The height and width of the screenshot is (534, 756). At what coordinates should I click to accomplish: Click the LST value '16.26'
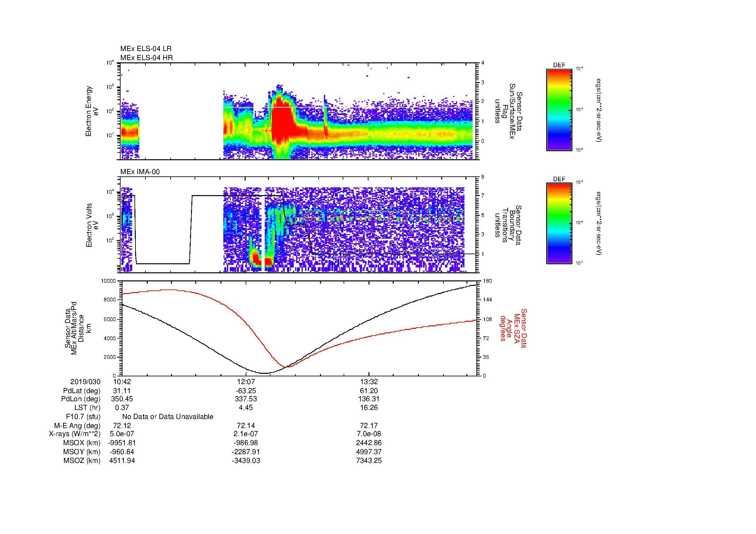coord(369,408)
